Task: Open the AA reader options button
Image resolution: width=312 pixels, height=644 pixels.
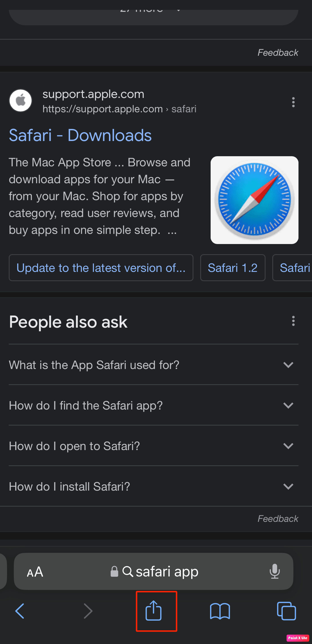Action: pos(35,572)
